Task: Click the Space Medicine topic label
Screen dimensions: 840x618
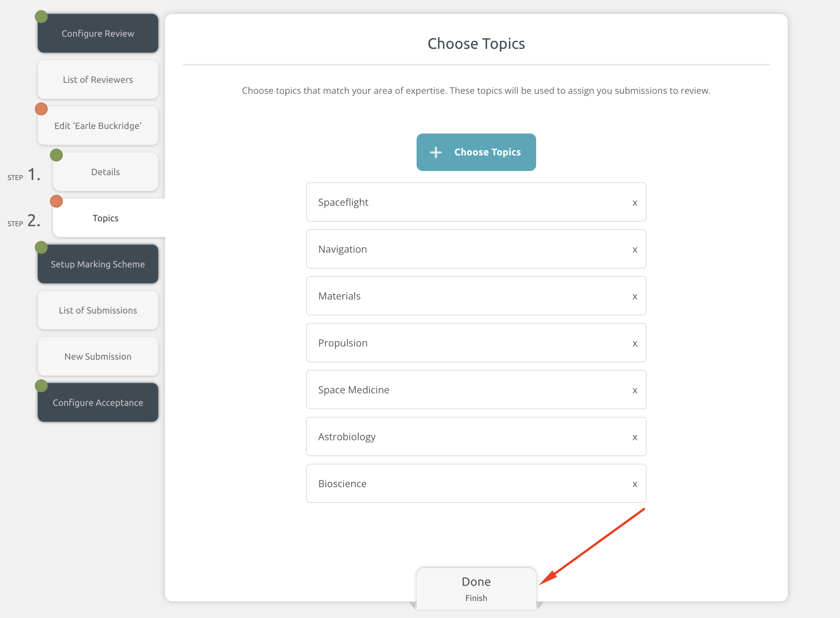Action: [354, 390]
